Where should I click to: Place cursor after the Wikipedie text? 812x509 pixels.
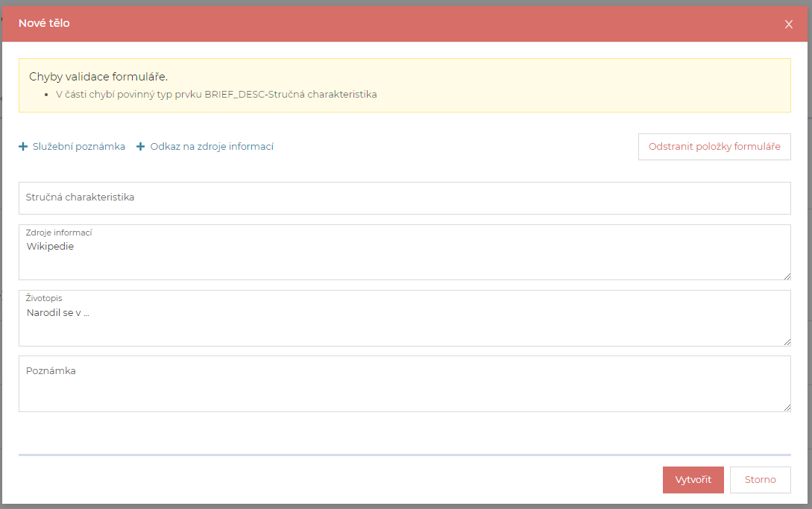(75, 247)
